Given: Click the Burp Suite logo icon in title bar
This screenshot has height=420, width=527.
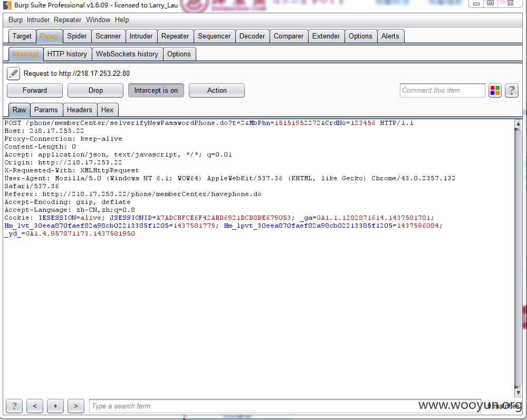Looking at the screenshot, I should coord(7,5).
